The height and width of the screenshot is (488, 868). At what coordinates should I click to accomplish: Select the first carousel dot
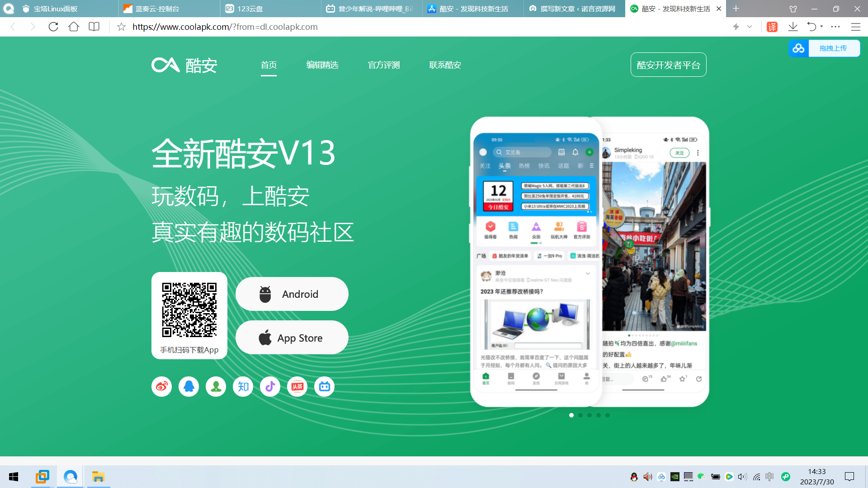coord(571,415)
